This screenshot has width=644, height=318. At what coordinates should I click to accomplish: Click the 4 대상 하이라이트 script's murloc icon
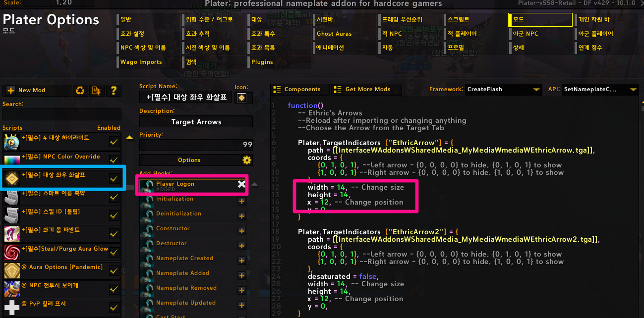pyautogui.click(x=12, y=142)
